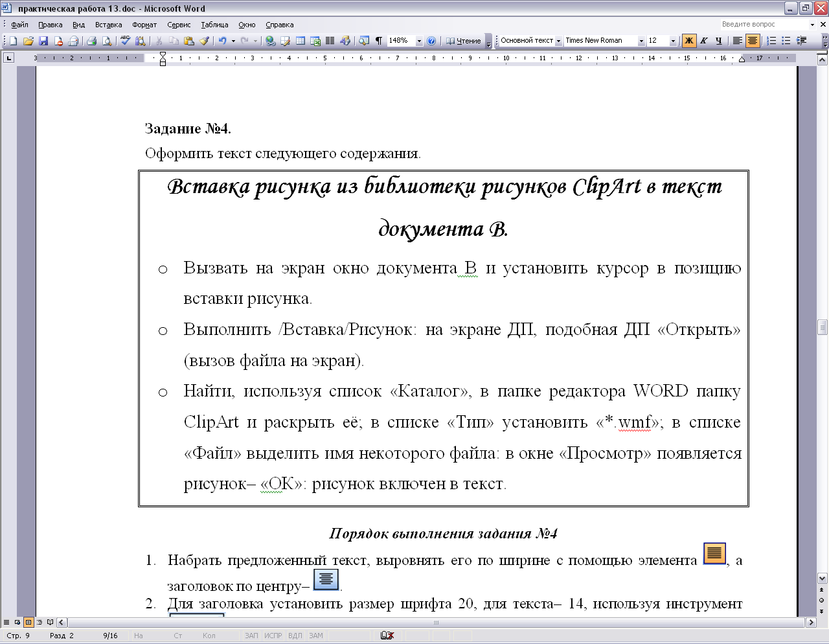
Task: Toggle ЗАМ overtype mode in status bar
Action: pyautogui.click(x=316, y=636)
